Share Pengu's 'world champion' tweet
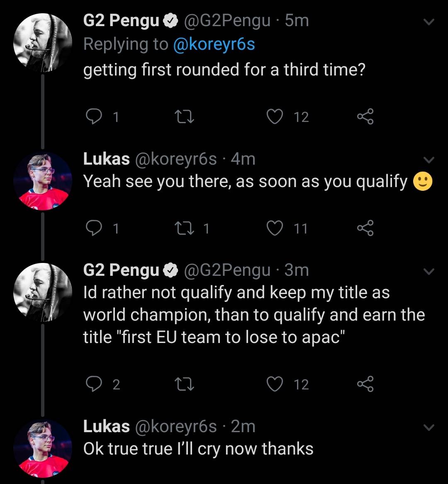The width and height of the screenshot is (448, 484). 365,384
